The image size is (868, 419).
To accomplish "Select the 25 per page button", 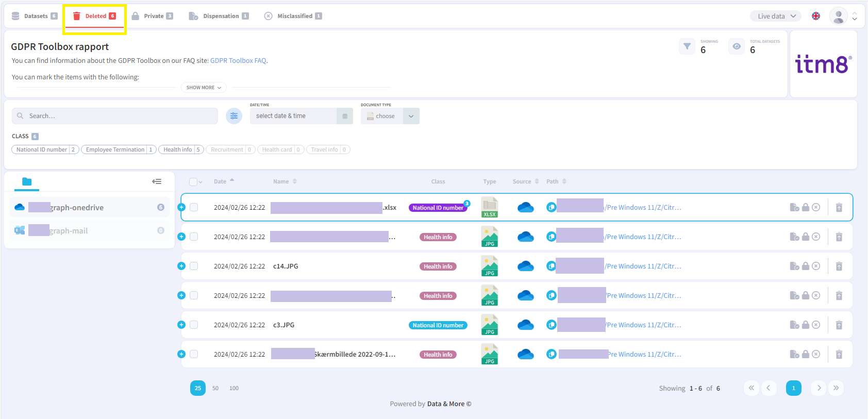I will [198, 388].
